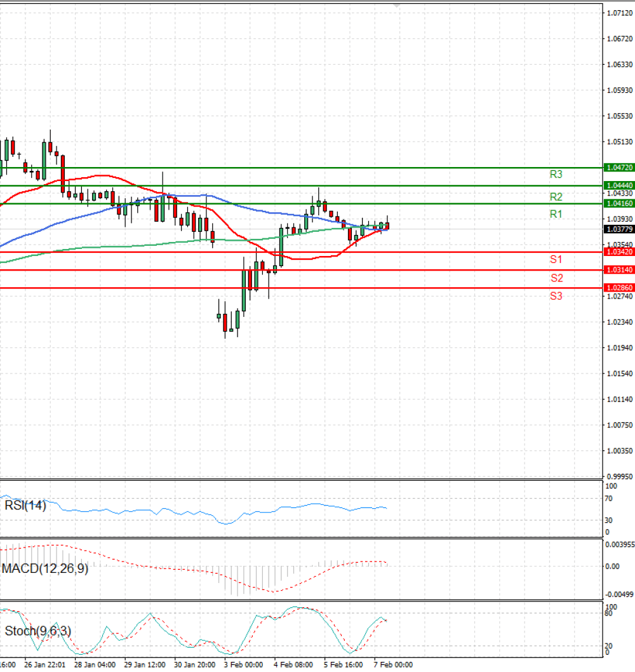This screenshot has width=635, height=672.
Task: Click the 7 Feb 00:00 time label
Action: pyautogui.click(x=393, y=665)
